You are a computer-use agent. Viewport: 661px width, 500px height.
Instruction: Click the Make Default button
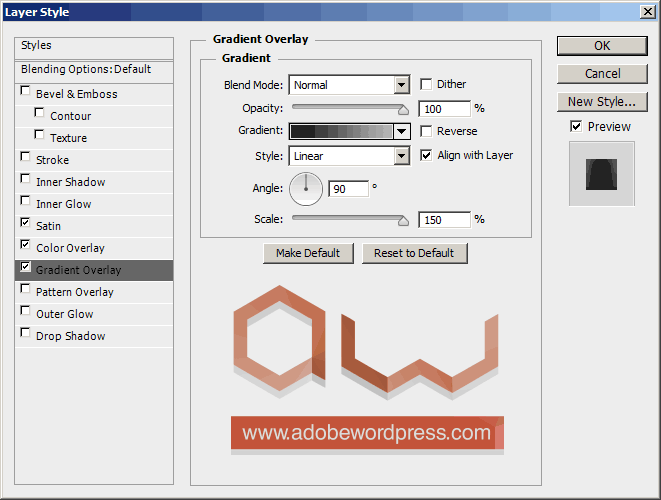pos(308,253)
